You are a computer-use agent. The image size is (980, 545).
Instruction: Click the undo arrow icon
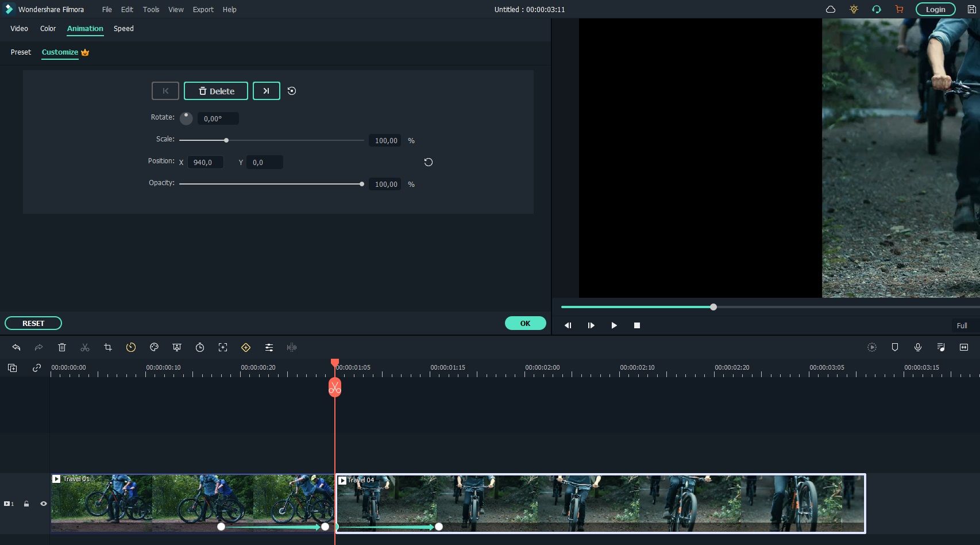click(16, 347)
